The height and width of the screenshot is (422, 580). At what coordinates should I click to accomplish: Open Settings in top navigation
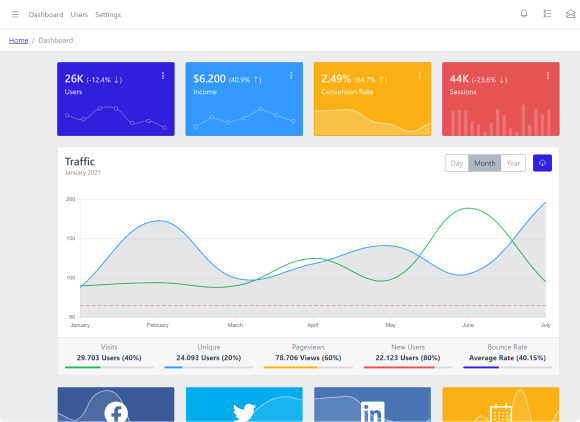pyautogui.click(x=108, y=14)
